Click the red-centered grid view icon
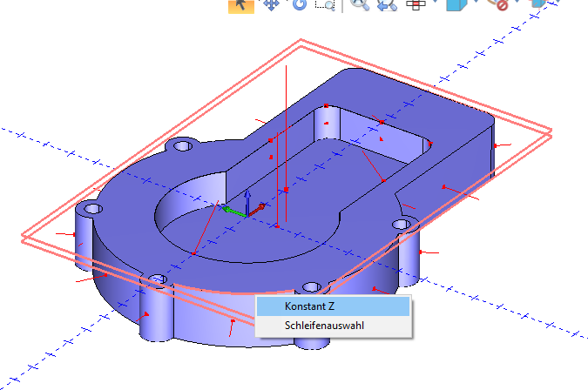This screenshot has height=390, width=588. coord(416,4)
